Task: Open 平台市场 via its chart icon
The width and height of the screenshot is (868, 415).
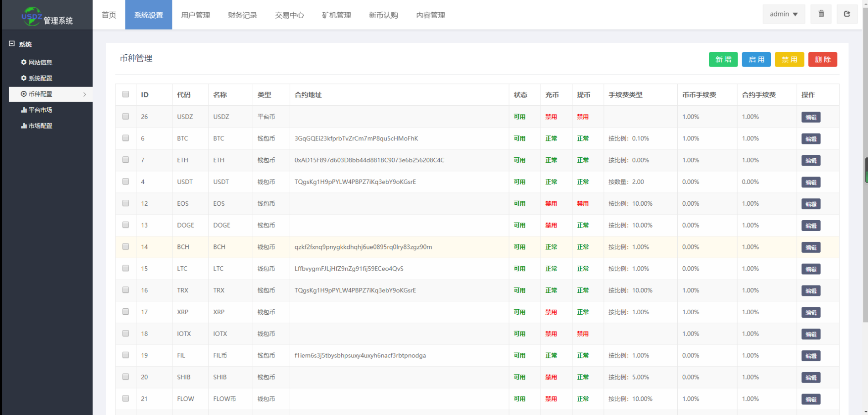Action: pos(24,110)
